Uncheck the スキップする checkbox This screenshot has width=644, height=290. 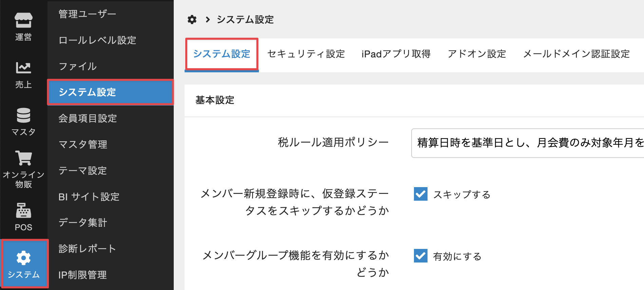421,194
